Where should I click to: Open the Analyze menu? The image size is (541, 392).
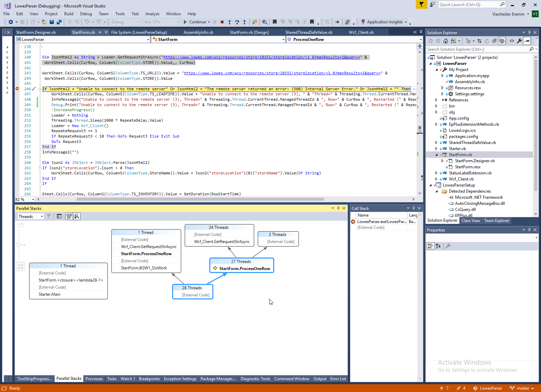[x=152, y=14]
